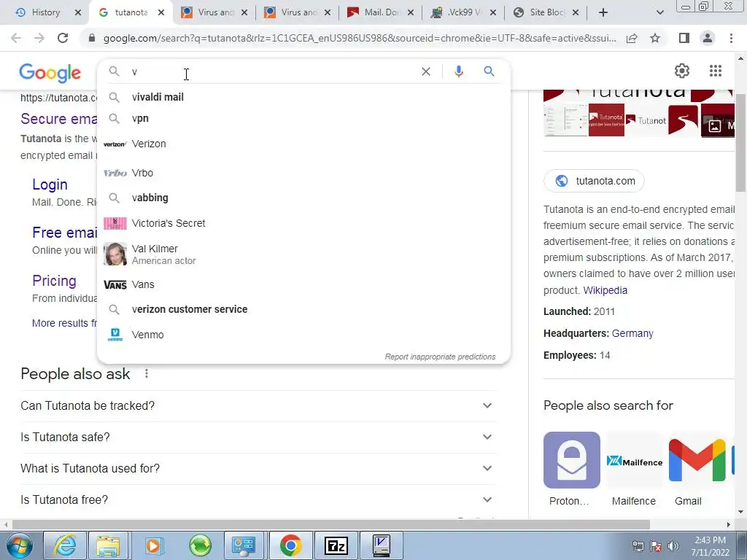Toggle Chrome side panel icon

point(684,38)
